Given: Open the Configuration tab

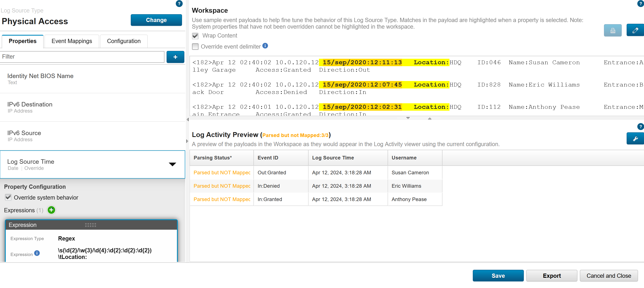Looking at the screenshot, I should tap(124, 41).
